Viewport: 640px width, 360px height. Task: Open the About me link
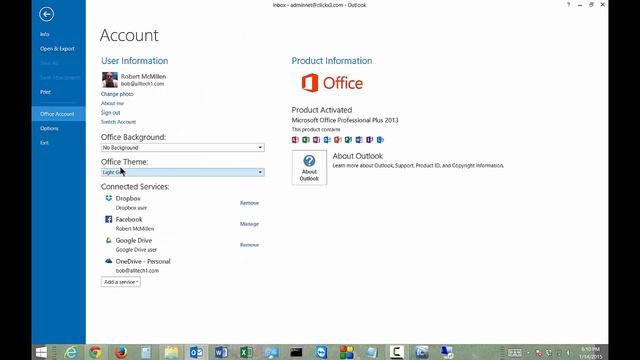(112, 103)
